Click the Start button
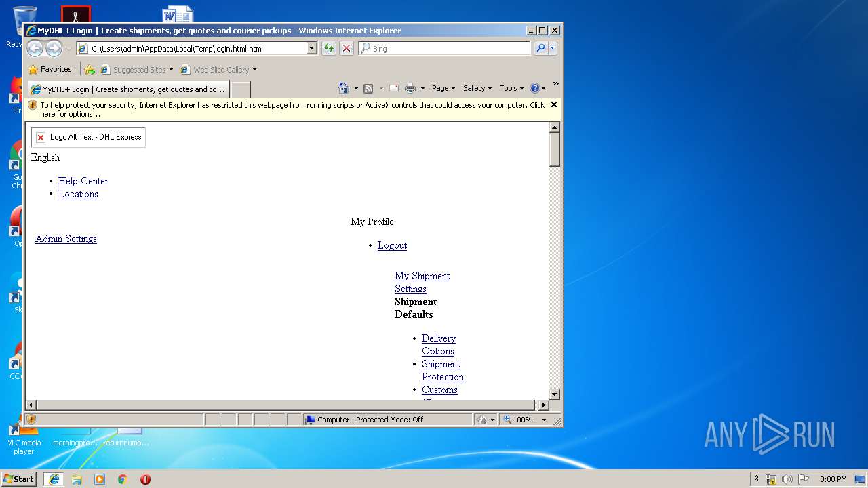The height and width of the screenshot is (488, 868). tap(19, 479)
